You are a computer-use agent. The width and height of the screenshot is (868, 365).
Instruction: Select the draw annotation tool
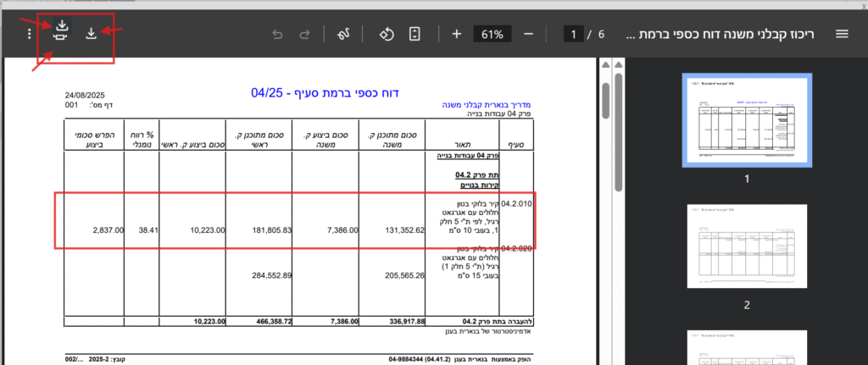[344, 34]
